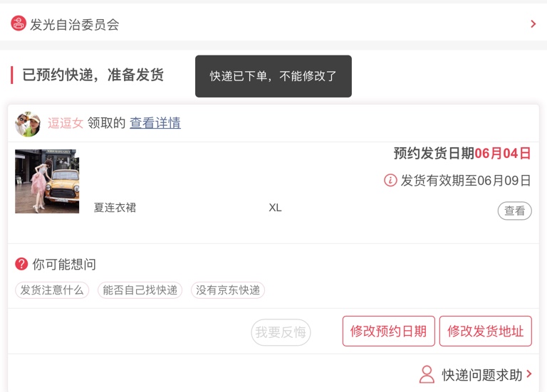547x392 pixels.
Task: Click the 修改预约日期 button
Action: (388, 332)
